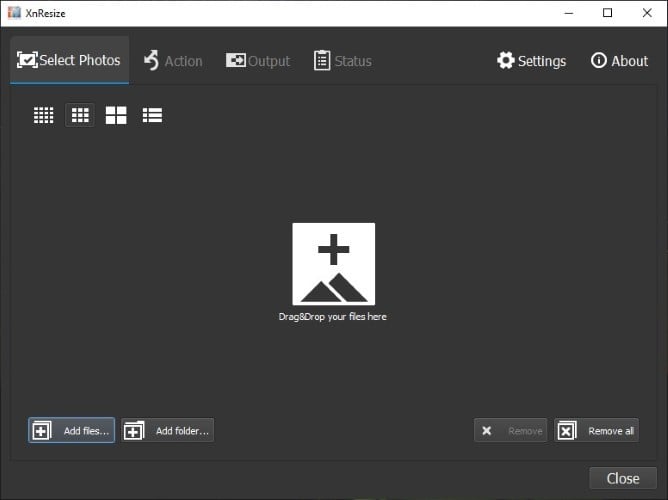Click Add folder button
This screenshot has height=500, width=668.
point(167,431)
